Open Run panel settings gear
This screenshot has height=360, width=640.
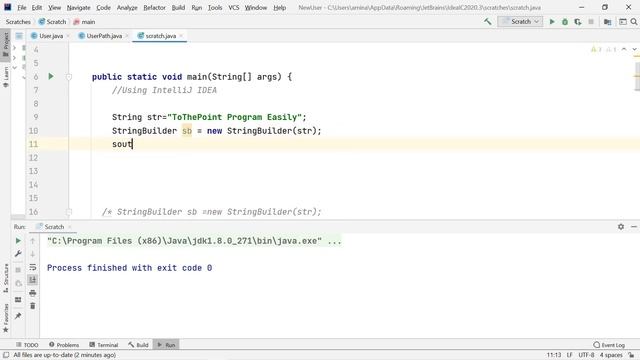pyautogui.click(x=621, y=227)
